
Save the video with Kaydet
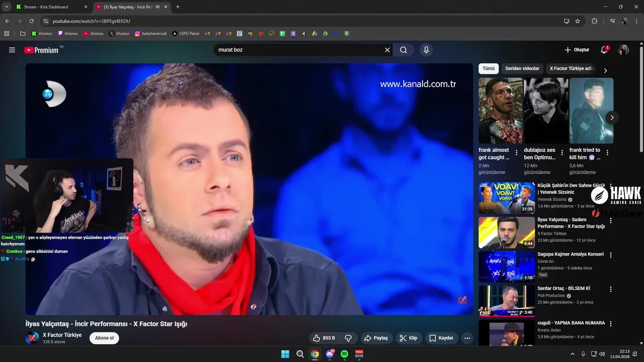coord(441,338)
